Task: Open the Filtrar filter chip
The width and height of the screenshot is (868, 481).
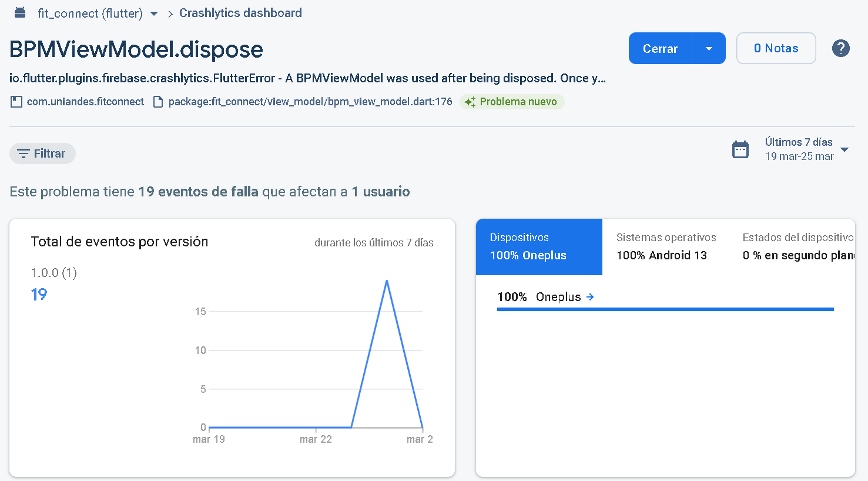Action: 42,153
